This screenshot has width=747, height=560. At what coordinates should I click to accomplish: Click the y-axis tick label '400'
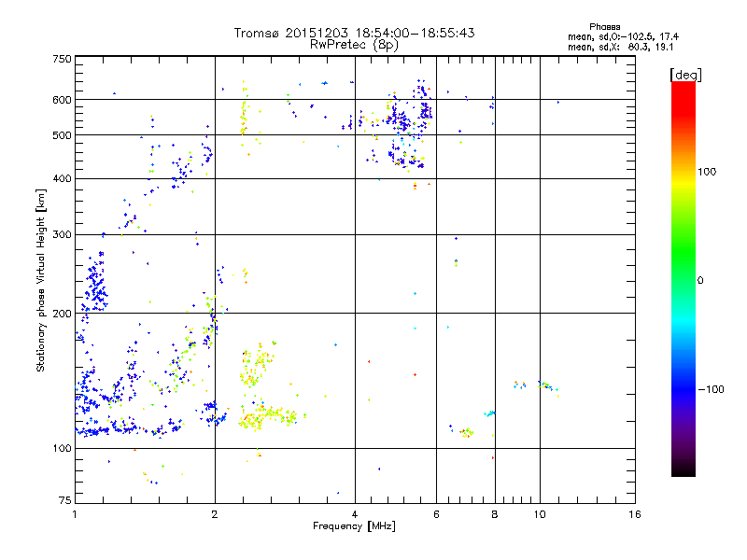coord(62,179)
